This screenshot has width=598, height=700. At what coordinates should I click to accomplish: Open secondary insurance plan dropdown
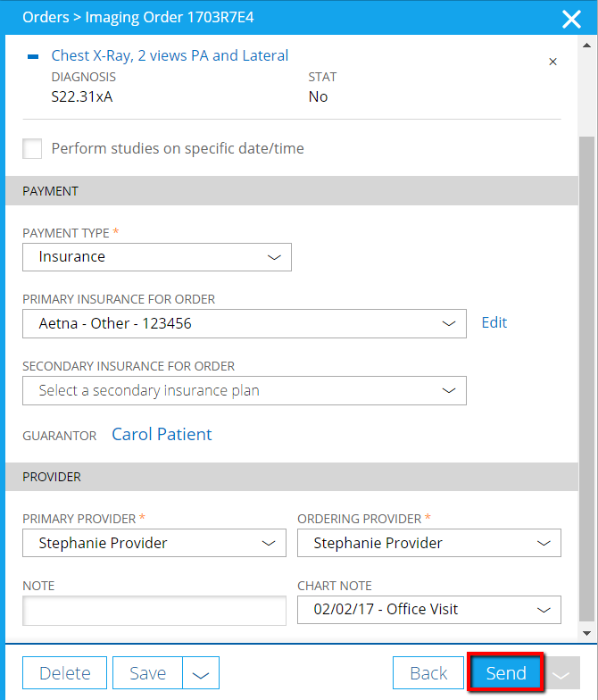click(x=244, y=390)
